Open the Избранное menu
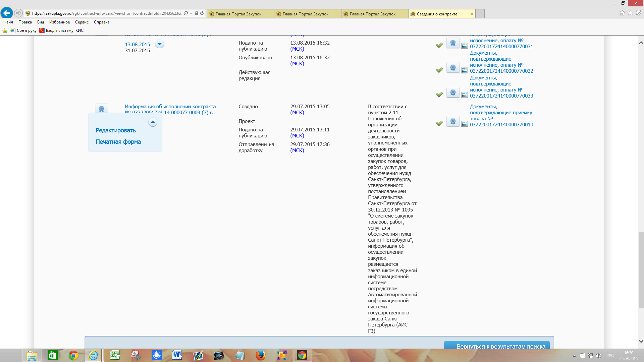The width and height of the screenshot is (644, 362). tap(59, 22)
